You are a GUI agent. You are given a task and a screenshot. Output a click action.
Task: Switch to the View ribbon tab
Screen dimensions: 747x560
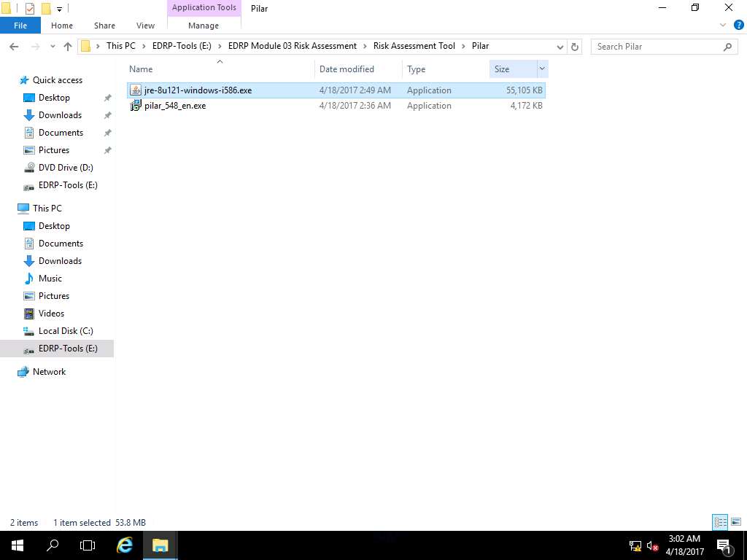145,26
